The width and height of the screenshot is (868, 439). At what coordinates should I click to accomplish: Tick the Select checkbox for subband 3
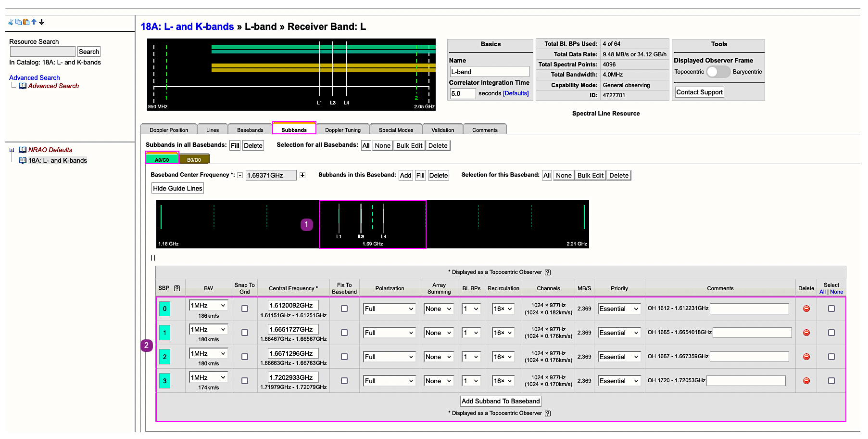831,381
